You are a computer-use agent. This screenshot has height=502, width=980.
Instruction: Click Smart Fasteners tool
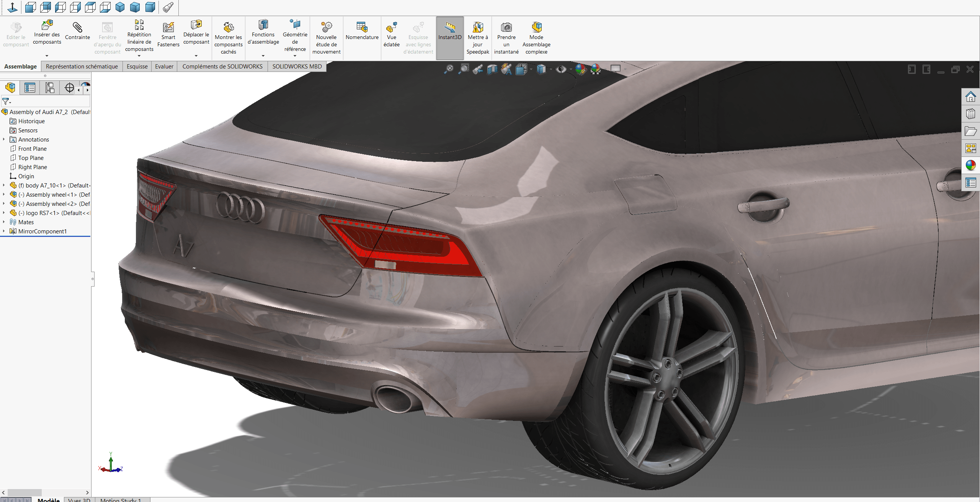168,35
